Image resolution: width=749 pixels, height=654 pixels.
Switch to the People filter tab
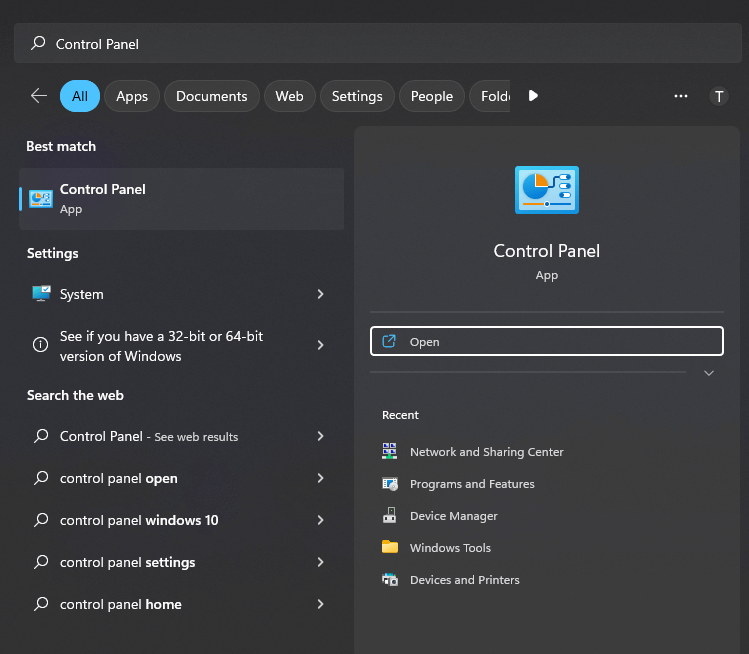(432, 96)
